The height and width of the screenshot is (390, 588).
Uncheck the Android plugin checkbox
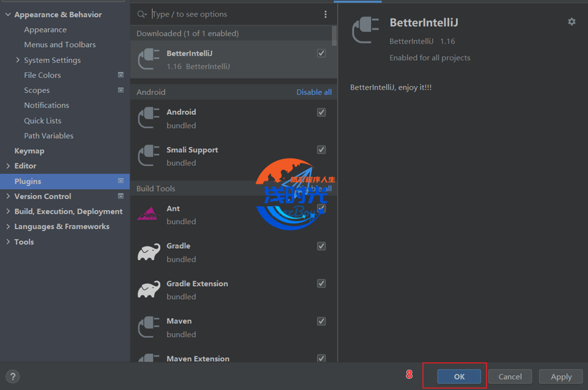tap(321, 112)
